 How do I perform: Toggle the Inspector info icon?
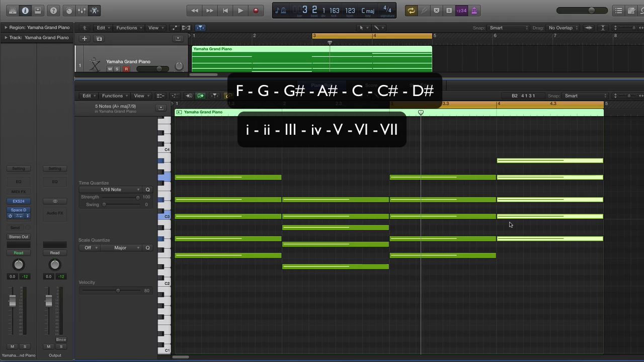coord(25,11)
